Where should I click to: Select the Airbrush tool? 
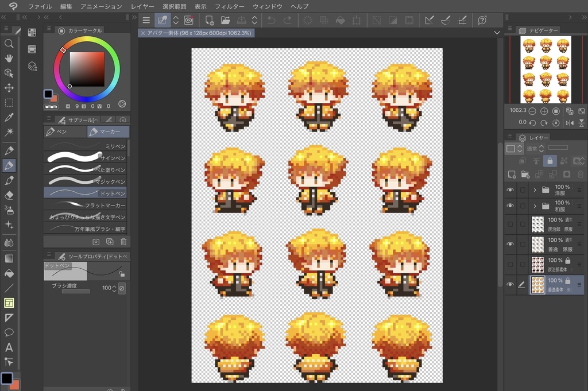(x=9, y=210)
